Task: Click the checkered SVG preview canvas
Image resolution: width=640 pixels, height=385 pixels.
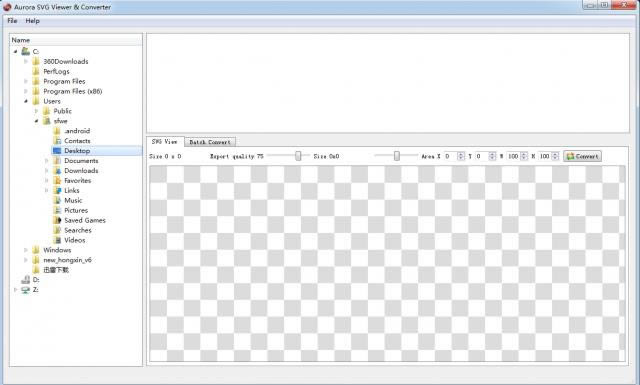Action: click(x=387, y=263)
